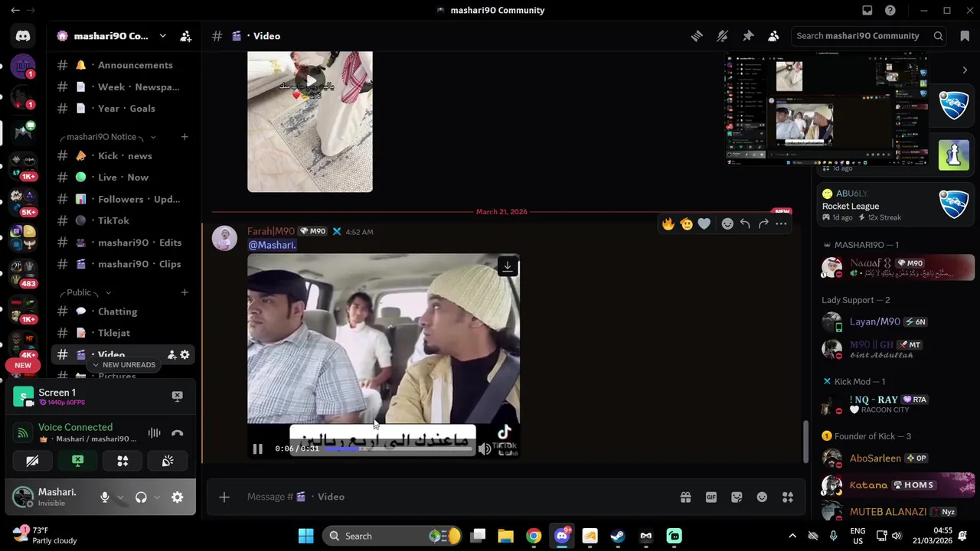The width and height of the screenshot is (980, 551).
Task: Disconnect from the voice call
Action: coord(177,433)
